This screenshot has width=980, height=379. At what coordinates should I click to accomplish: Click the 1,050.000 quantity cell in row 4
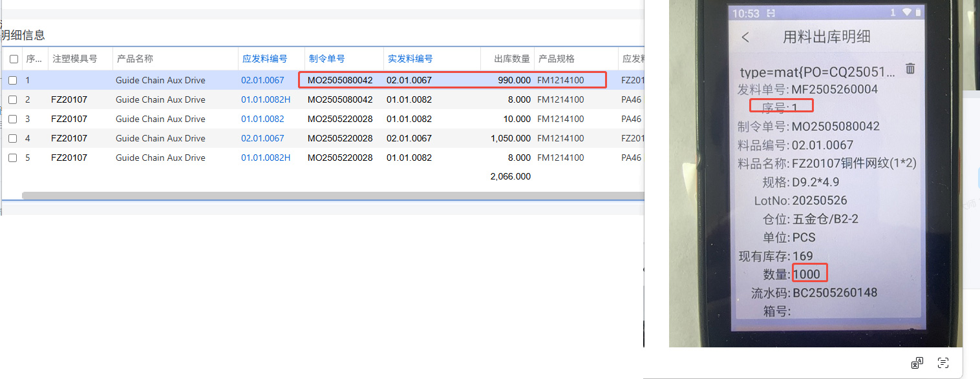click(511, 139)
